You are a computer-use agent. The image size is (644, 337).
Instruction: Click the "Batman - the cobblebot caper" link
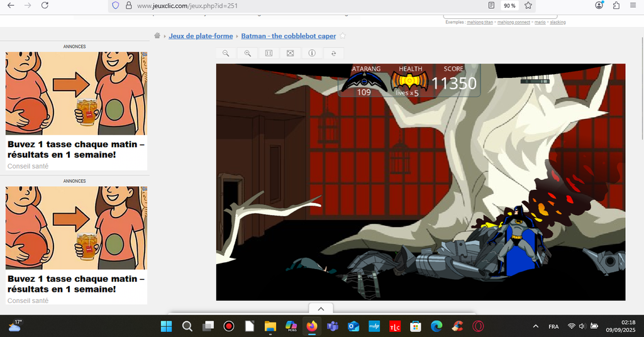289,36
